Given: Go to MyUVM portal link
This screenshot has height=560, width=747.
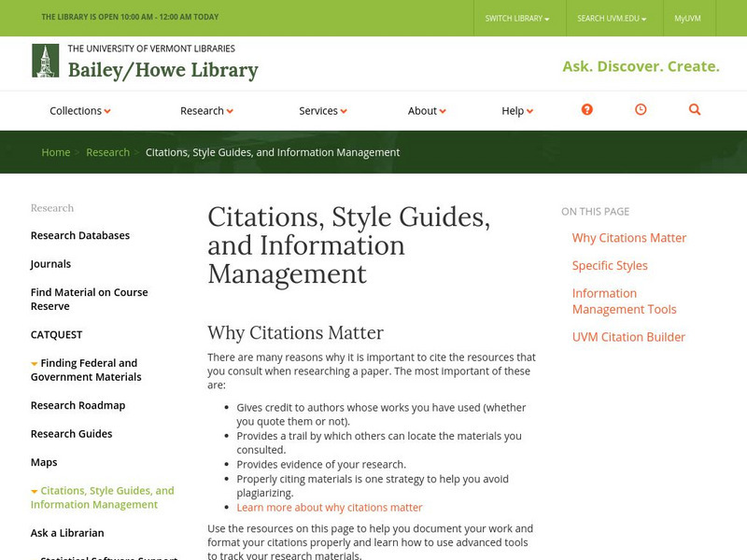Looking at the screenshot, I should click(x=687, y=18).
